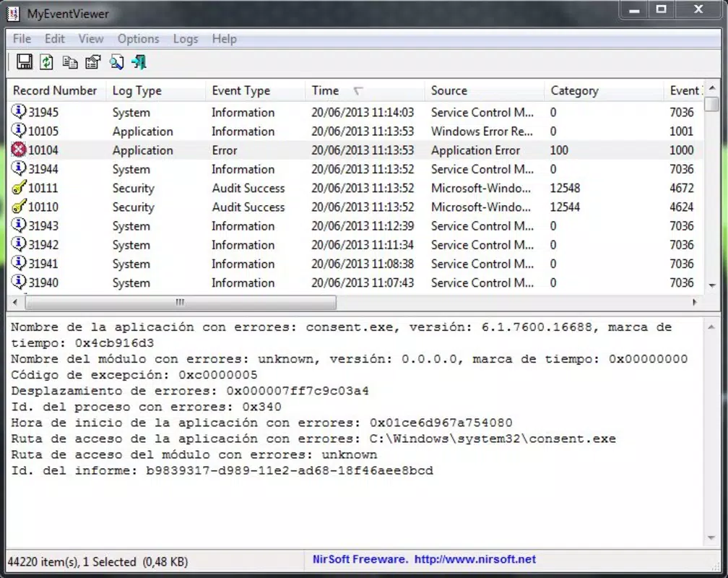Click the horizontal scrollbar thumb

180,303
